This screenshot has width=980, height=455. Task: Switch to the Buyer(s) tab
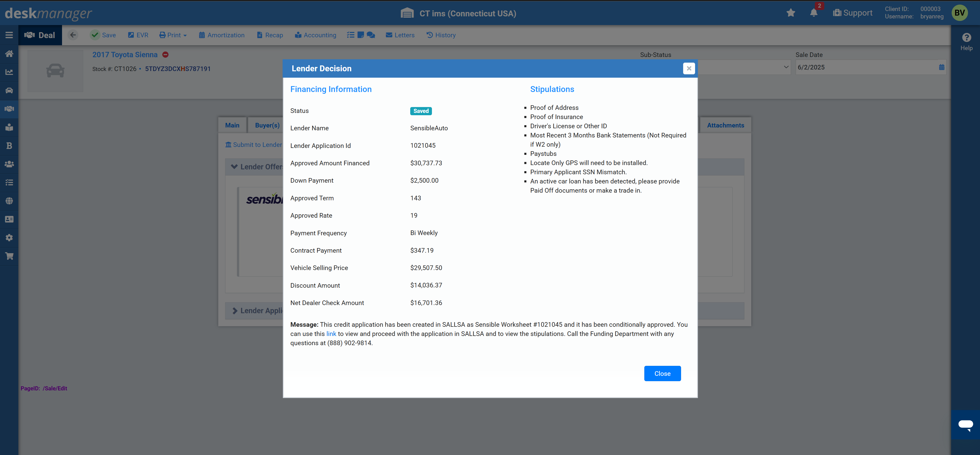click(x=267, y=125)
